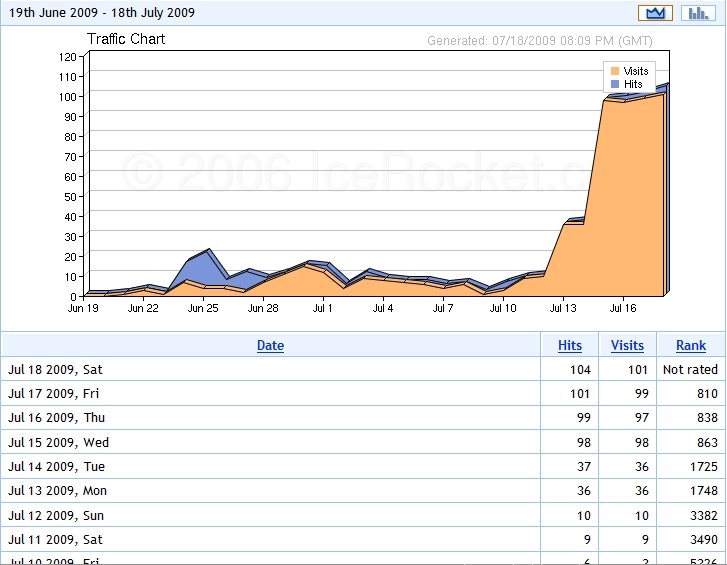Click the hits value 37 for Jul 14
This screenshot has width=727, height=565.
[x=584, y=466]
